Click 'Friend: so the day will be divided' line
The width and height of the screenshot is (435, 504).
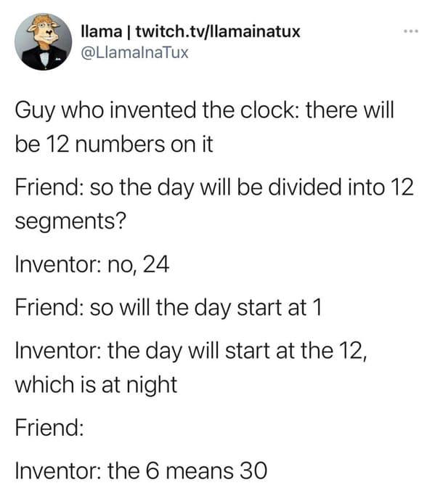214,187
